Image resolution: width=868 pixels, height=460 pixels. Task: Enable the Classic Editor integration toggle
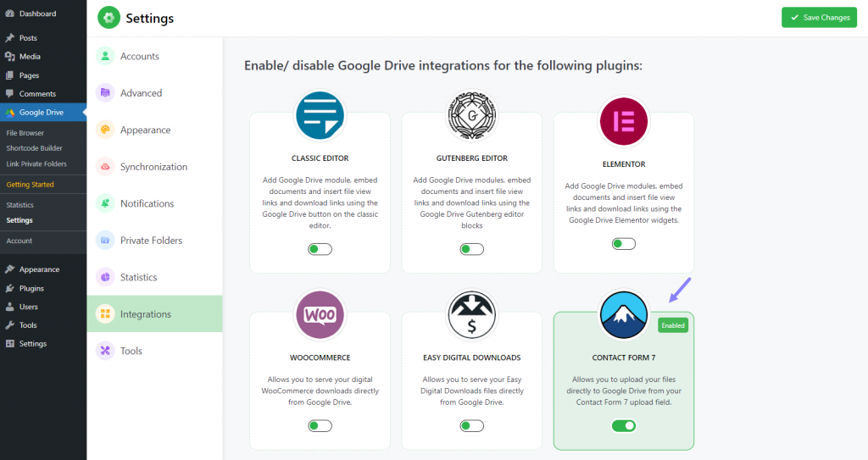tap(320, 249)
